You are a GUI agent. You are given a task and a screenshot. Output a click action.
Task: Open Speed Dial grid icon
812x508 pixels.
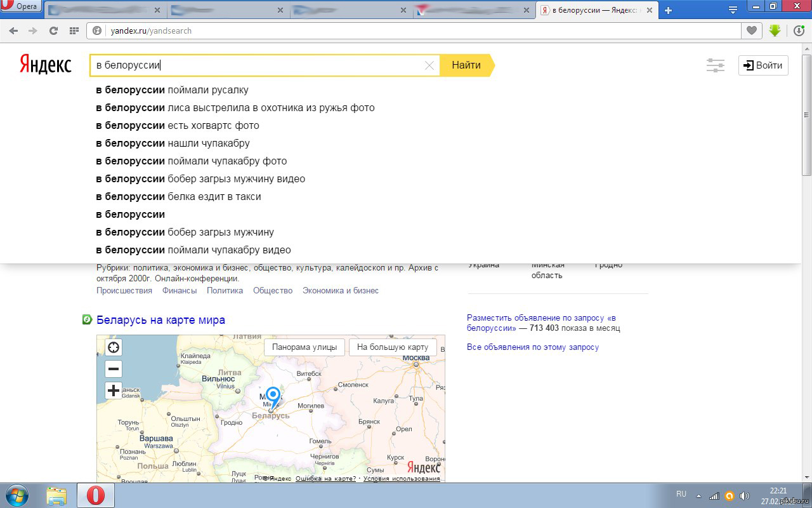[x=74, y=30]
